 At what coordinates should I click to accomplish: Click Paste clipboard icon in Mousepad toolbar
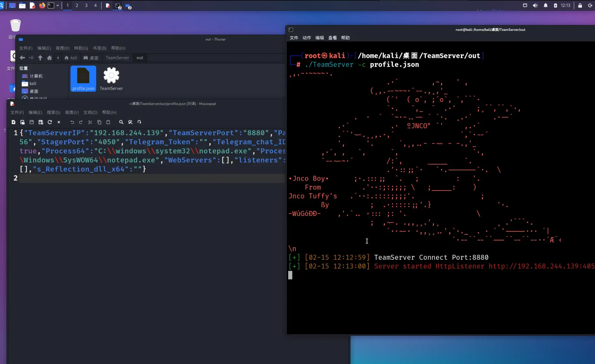108,122
